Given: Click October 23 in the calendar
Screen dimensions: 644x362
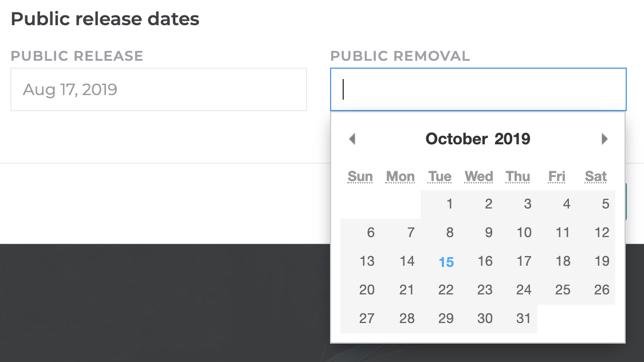Looking at the screenshot, I should tap(485, 290).
